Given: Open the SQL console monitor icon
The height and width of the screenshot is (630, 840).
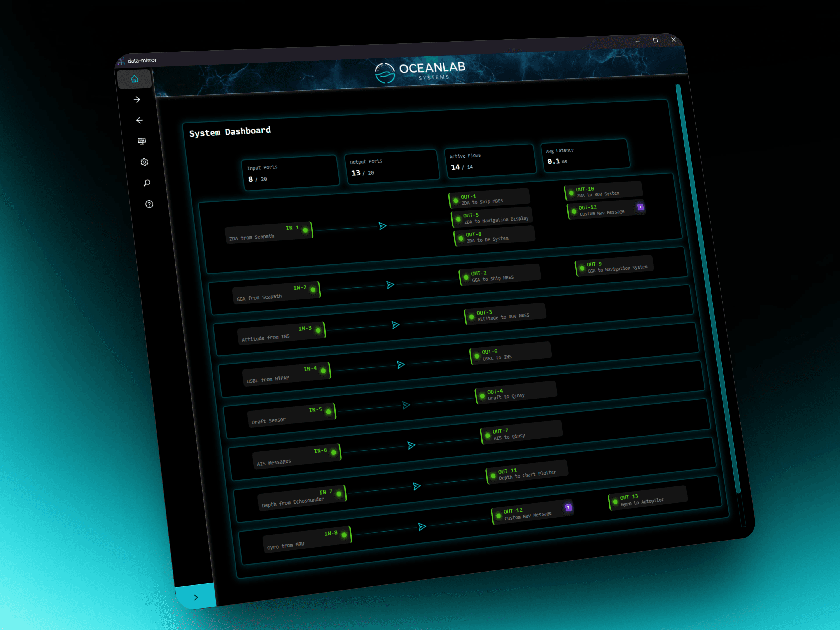Looking at the screenshot, I should pyautogui.click(x=142, y=141).
